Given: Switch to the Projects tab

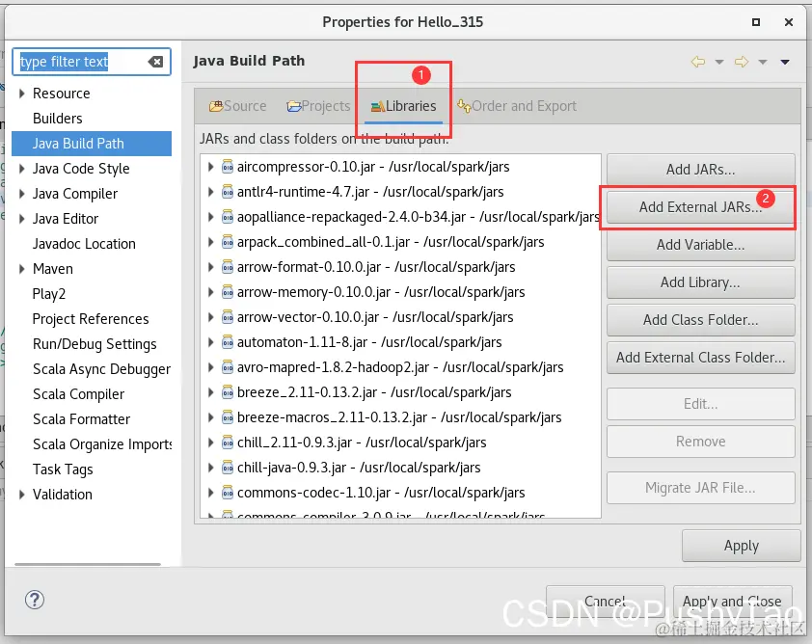Looking at the screenshot, I should pyautogui.click(x=318, y=106).
